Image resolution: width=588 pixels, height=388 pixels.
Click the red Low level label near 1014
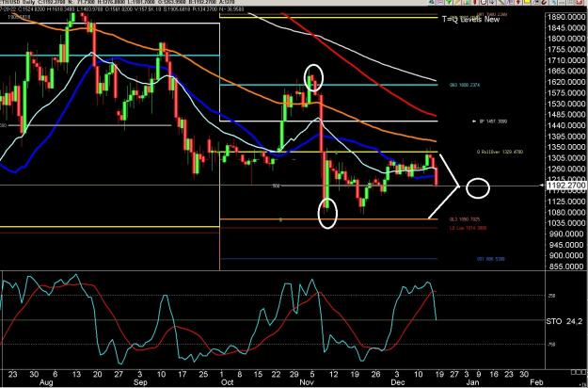[468, 228]
